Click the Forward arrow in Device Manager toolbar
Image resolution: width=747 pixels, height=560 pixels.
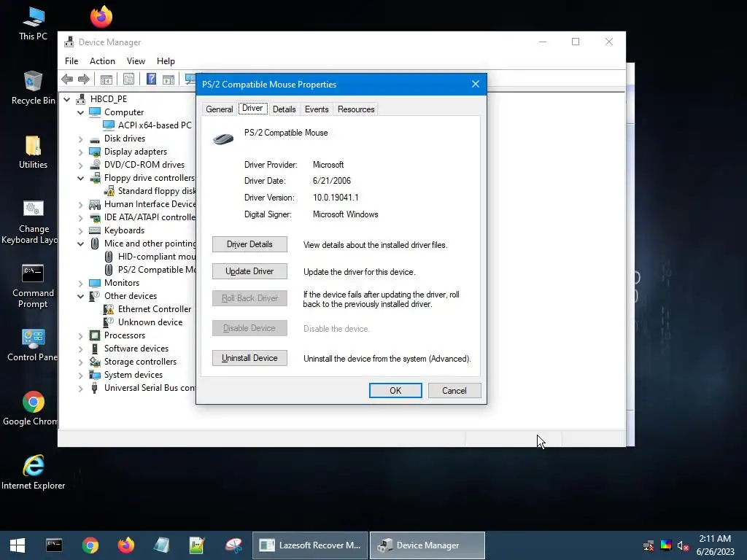(x=84, y=79)
